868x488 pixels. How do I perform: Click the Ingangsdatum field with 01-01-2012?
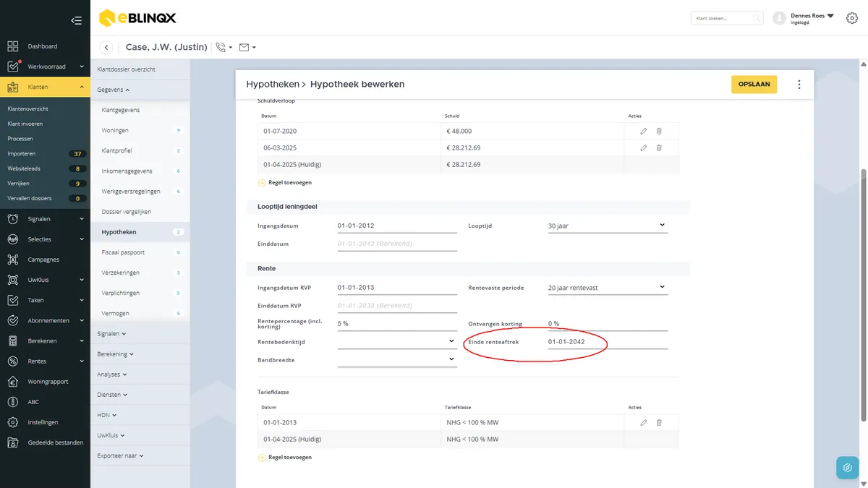pyautogui.click(x=397, y=226)
